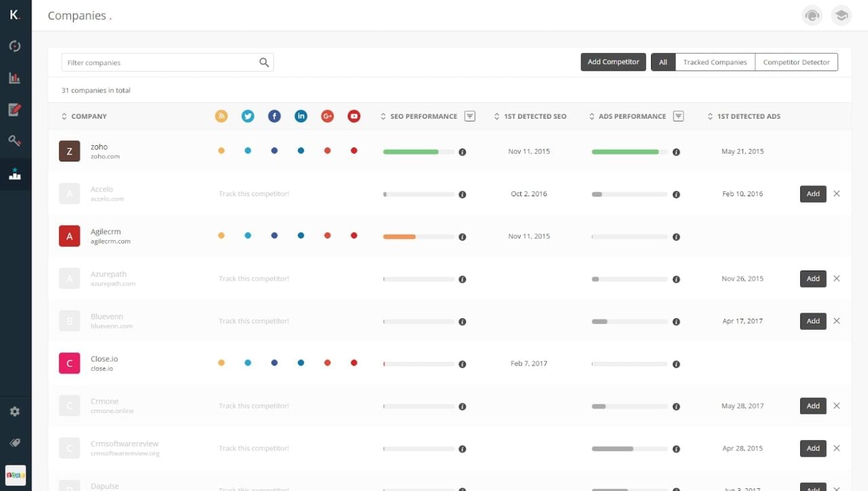Dismiss the Accelo suggestion

(837, 194)
